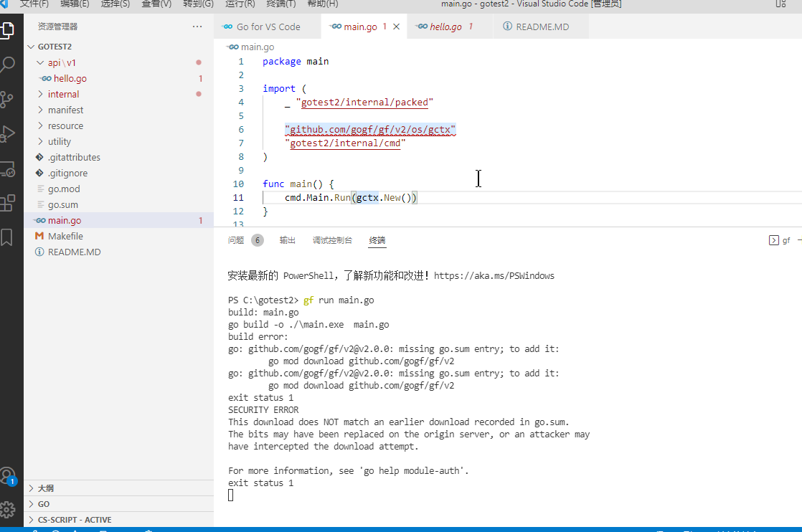Open the Search view in the activity bar
The width and height of the screenshot is (802, 532).
click(x=10, y=65)
